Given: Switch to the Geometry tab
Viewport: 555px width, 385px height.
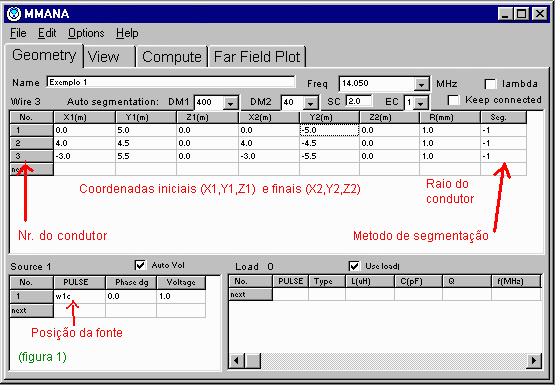Looking at the screenshot, I should click(x=44, y=56).
